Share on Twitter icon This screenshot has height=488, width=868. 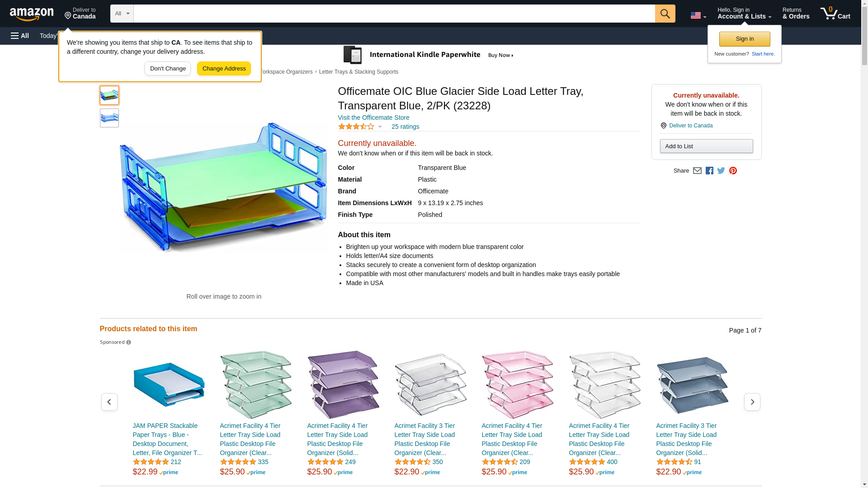tap(721, 171)
